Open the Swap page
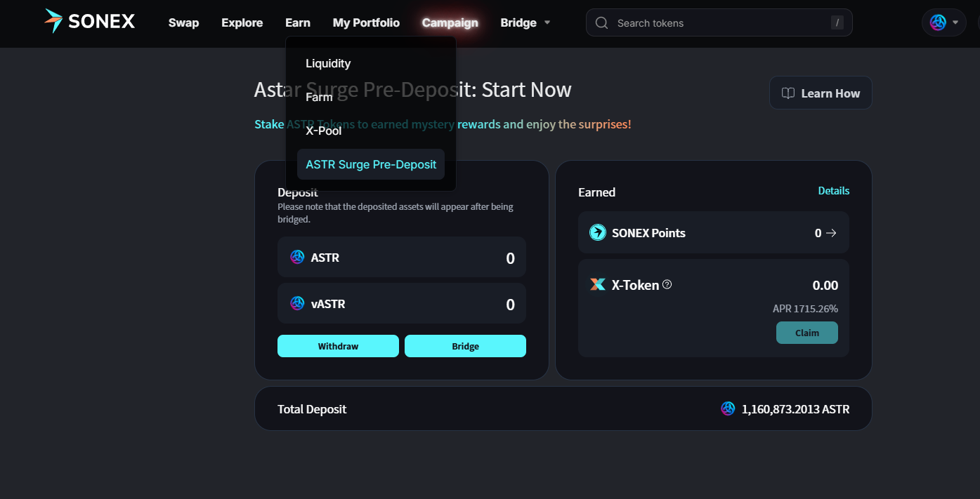 coord(184,22)
